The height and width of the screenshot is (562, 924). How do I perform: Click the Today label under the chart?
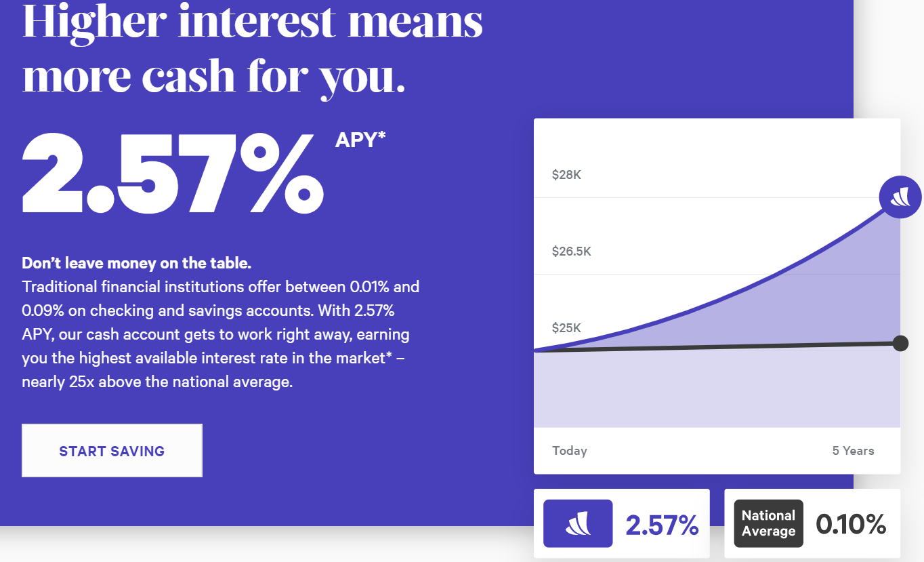tap(570, 451)
